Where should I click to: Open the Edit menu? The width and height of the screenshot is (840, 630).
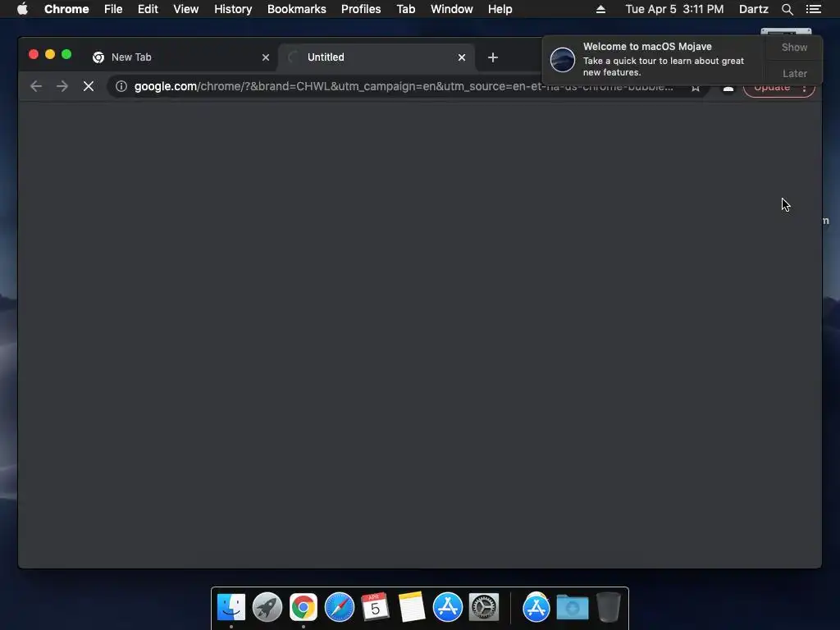(148, 9)
